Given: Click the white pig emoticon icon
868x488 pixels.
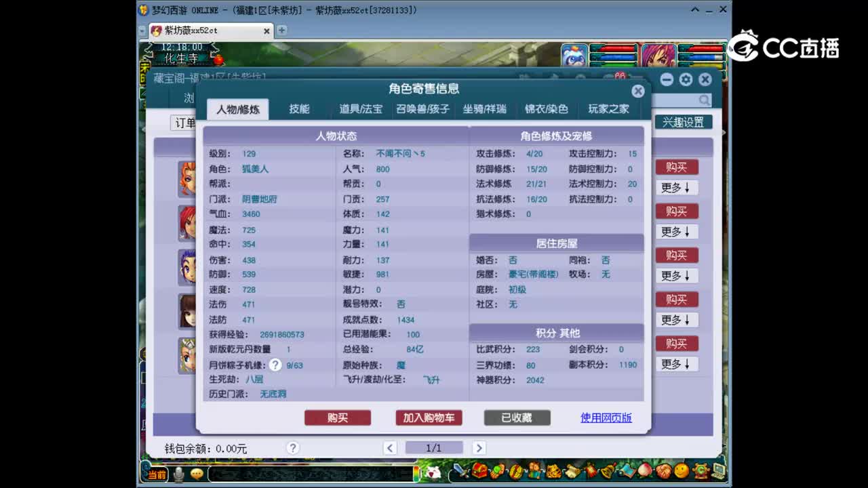Looking at the screenshot, I should coord(432,472).
